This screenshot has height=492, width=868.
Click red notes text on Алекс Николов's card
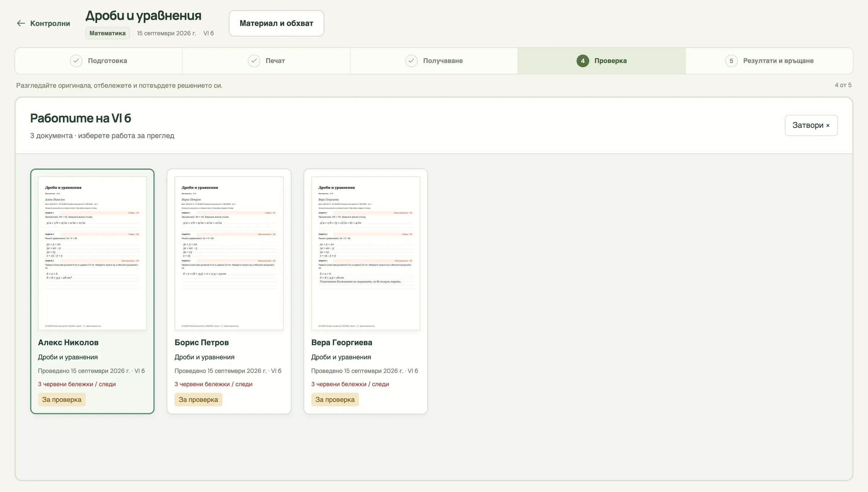coord(77,384)
